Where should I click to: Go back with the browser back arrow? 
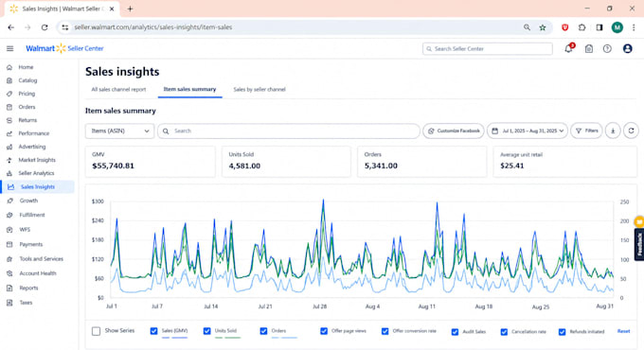click(x=11, y=27)
